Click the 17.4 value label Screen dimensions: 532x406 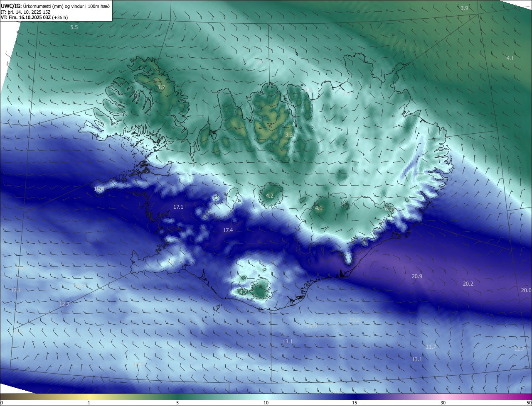click(228, 230)
